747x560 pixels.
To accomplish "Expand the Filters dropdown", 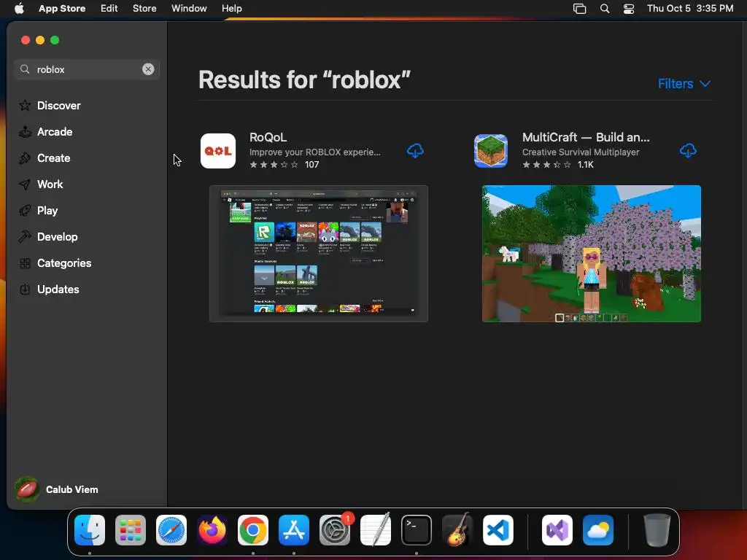I will pos(684,84).
